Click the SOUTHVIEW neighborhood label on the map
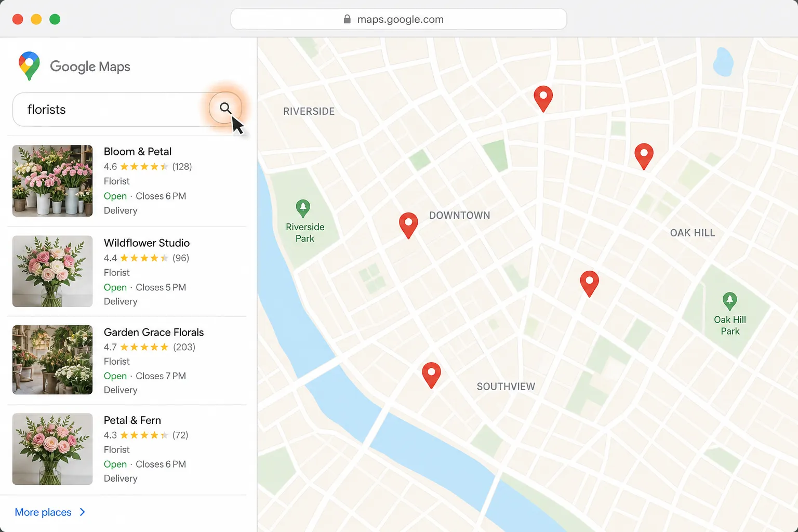Viewport: 798px width, 532px height. click(x=506, y=387)
